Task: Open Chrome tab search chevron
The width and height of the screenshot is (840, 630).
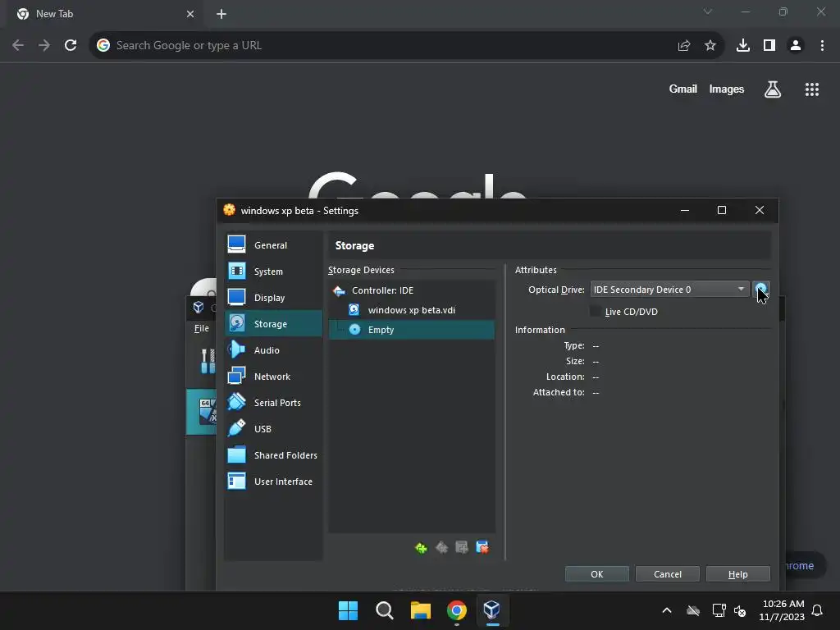Action: pyautogui.click(x=708, y=11)
